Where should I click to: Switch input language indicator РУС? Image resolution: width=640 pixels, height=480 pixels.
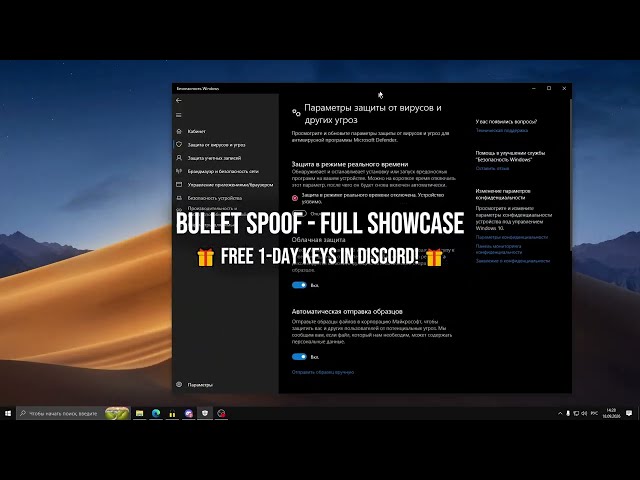[x=594, y=413]
